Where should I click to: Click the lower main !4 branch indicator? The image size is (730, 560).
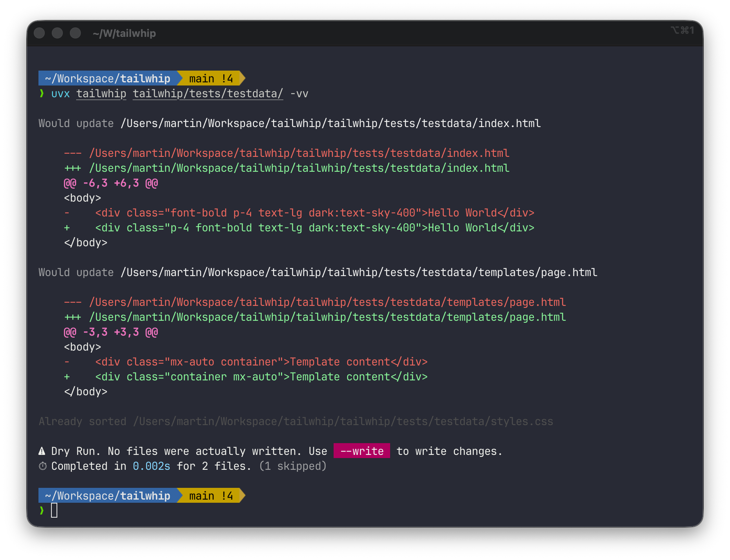pyautogui.click(x=210, y=495)
